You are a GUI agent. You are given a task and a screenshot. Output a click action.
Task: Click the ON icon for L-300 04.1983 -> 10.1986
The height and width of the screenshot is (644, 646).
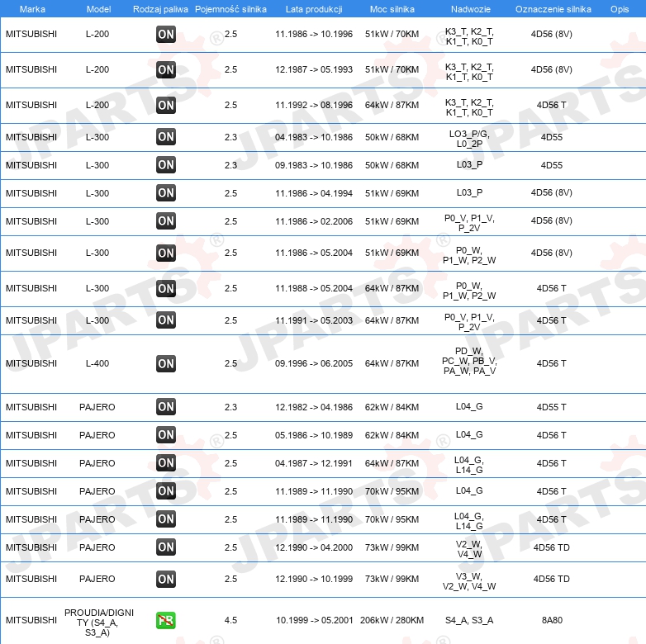pyautogui.click(x=166, y=137)
